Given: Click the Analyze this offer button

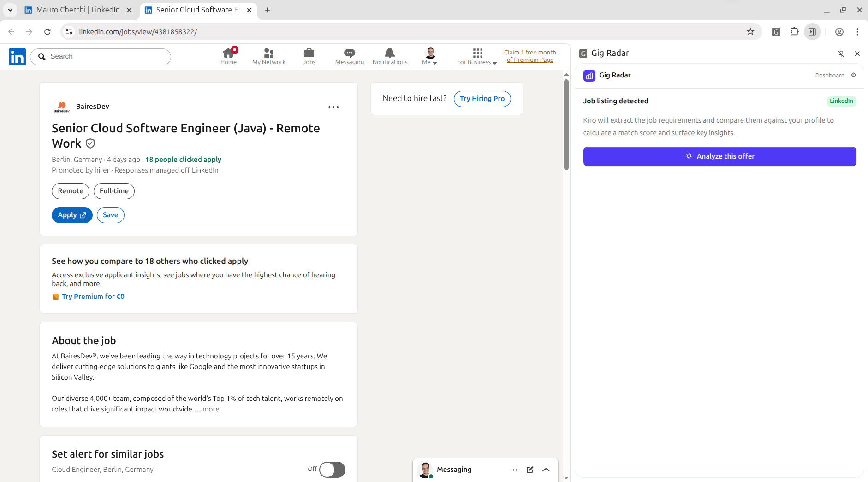Looking at the screenshot, I should pos(719,156).
